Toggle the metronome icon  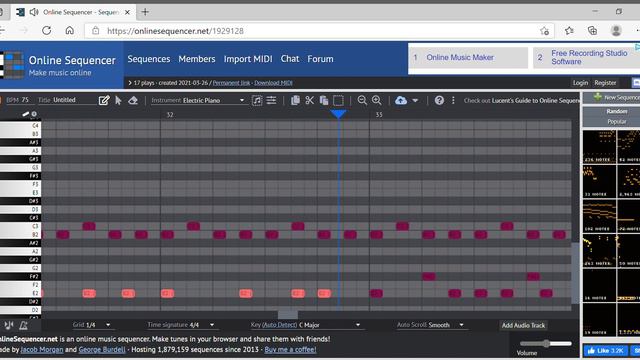point(23,325)
